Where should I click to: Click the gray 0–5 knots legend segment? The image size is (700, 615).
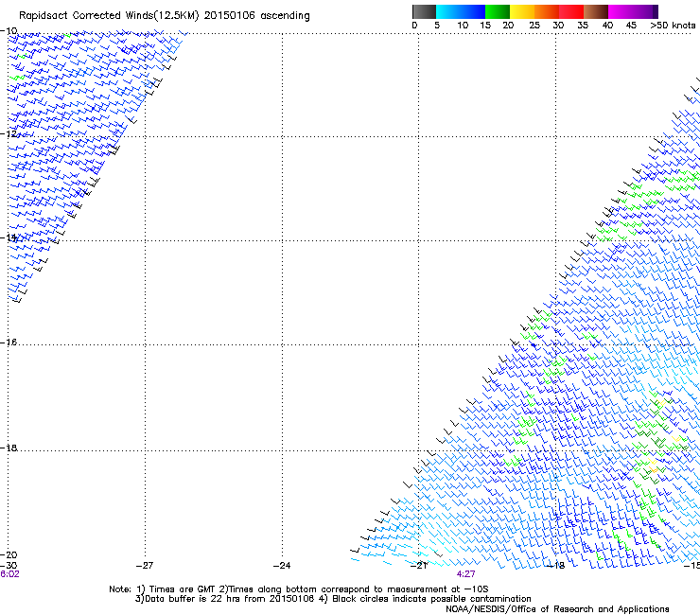coord(424,11)
